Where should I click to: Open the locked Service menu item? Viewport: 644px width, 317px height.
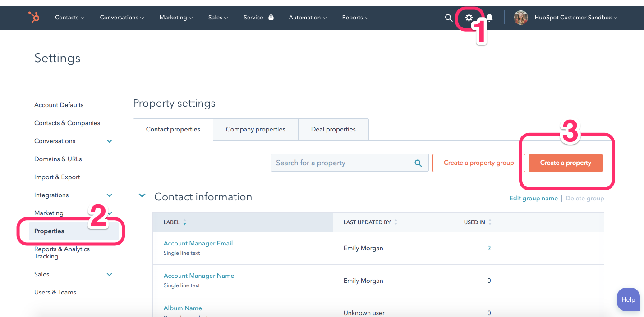coord(258,18)
